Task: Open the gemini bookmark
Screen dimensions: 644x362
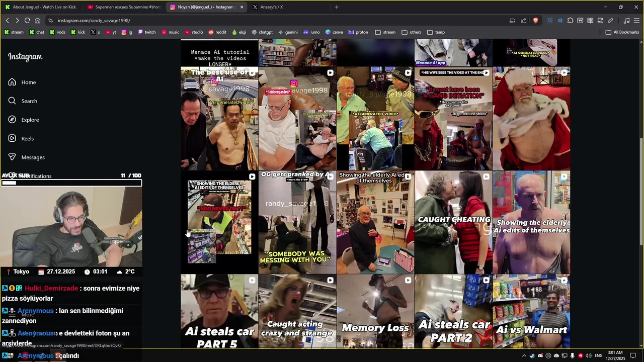Action: pos(288,32)
